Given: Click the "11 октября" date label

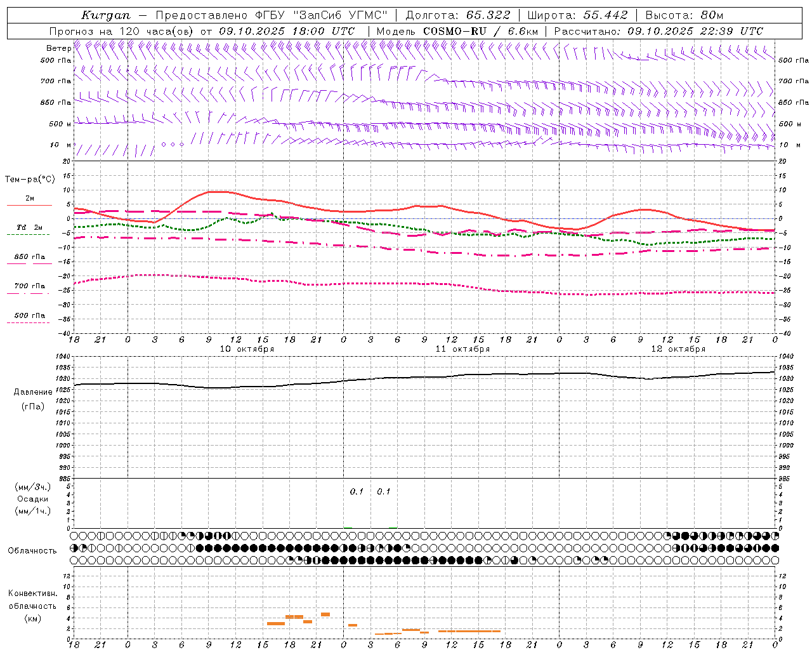Looking at the screenshot, I should pyautogui.click(x=462, y=349).
